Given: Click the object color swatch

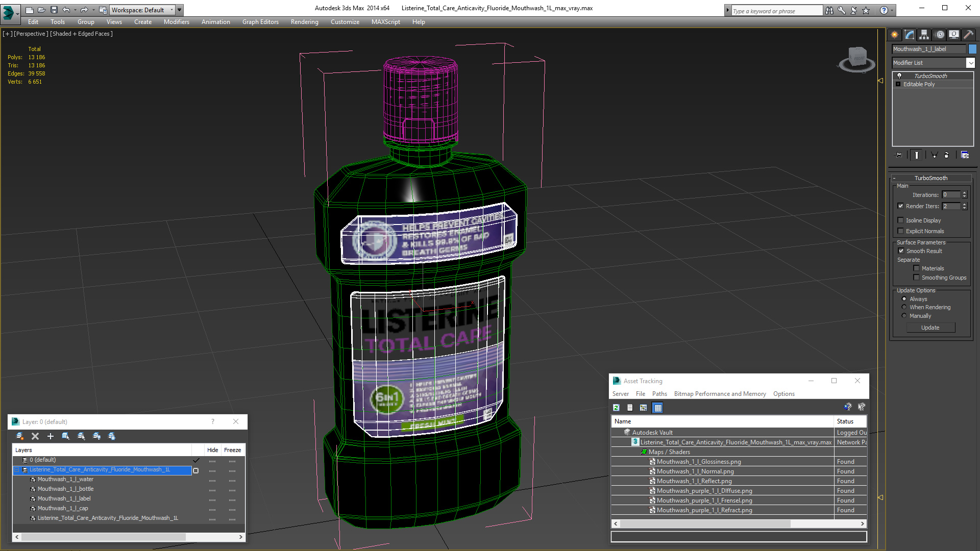Looking at the screenshot, I should [972, 49].
